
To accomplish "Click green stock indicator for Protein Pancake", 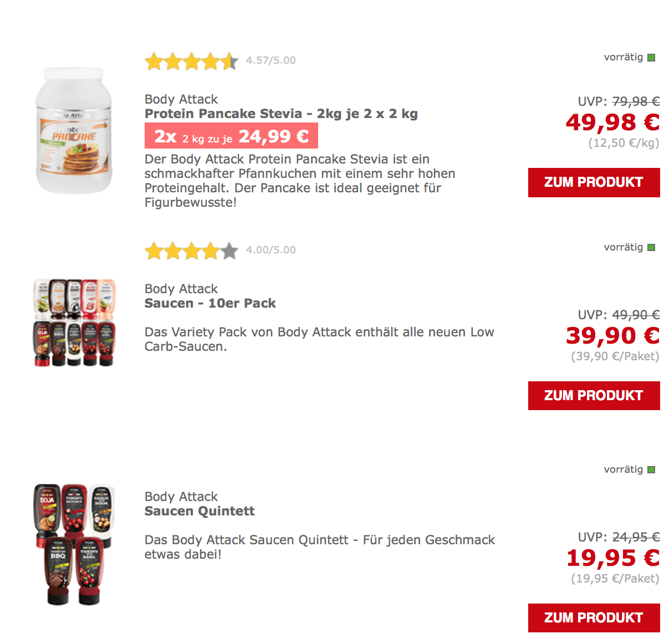I will click(x=651, y=58).
